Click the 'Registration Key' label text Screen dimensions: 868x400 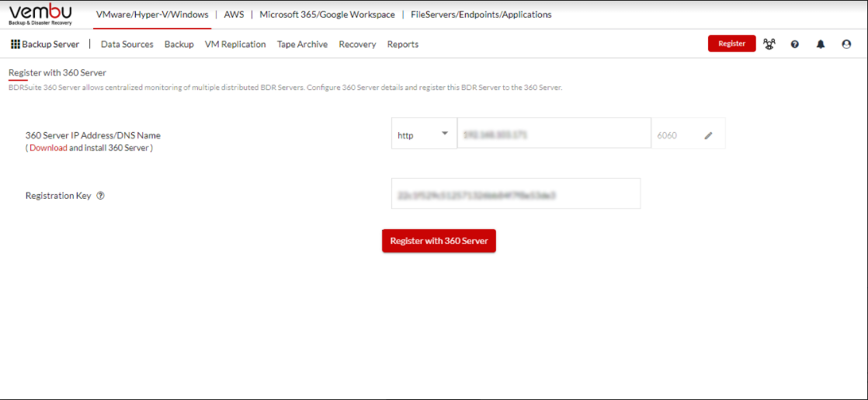58,196
